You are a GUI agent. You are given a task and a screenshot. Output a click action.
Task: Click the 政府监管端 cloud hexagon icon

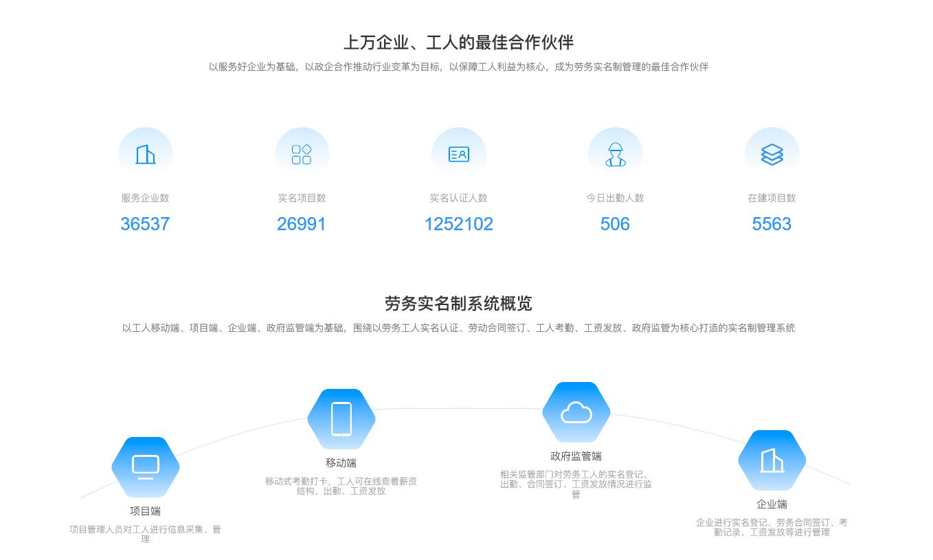(x=576, y=412)
